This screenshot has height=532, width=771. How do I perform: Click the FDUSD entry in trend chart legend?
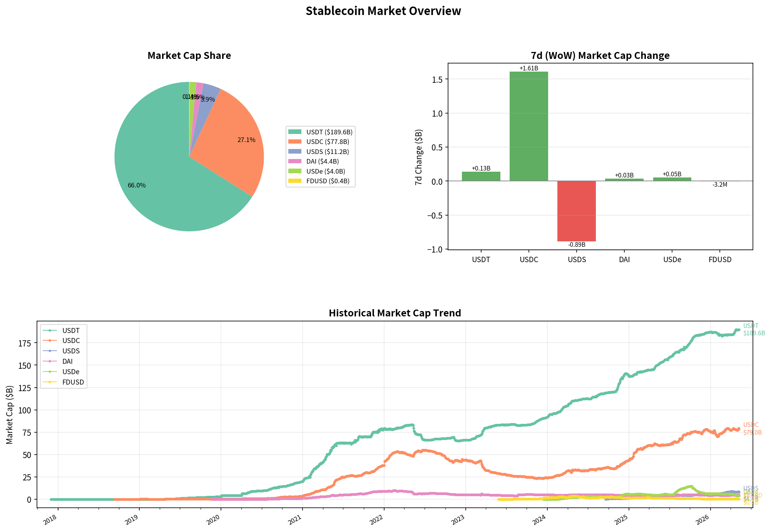tap(63, 383)
